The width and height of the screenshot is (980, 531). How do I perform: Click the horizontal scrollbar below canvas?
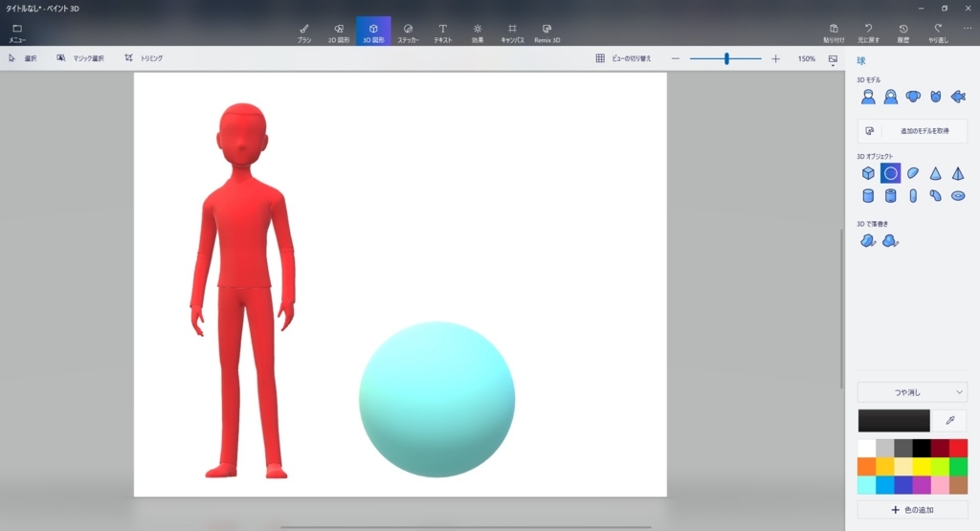[x=466, y=527]
